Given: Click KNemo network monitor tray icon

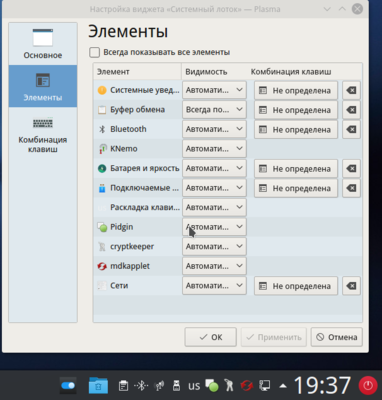Looking at the screenshot, I should pos(159,386).
